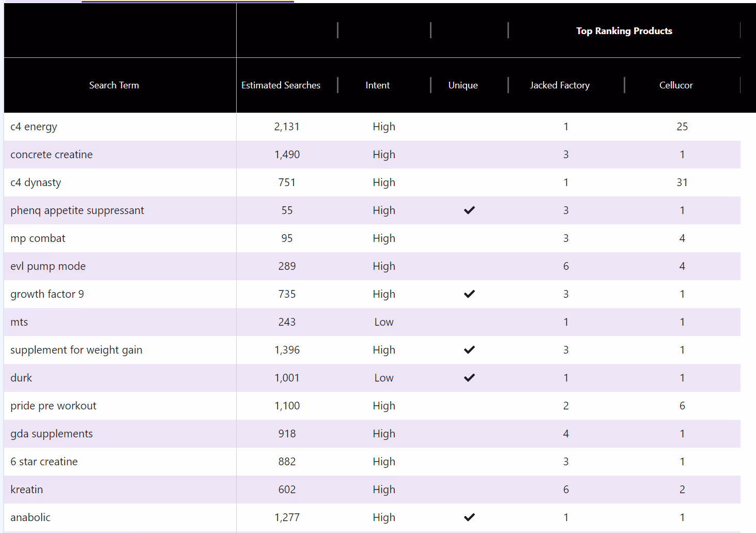The image size is (756, 533).
Task: Select the 'kreatin' search term
Action: pyautogui.click(x=27, y=490)
